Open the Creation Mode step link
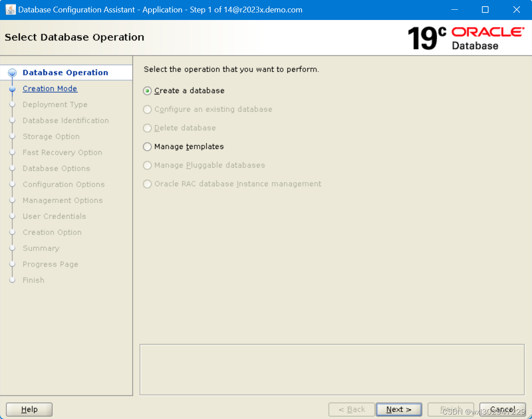The image size is (532, 419). (x=50, y=89)
